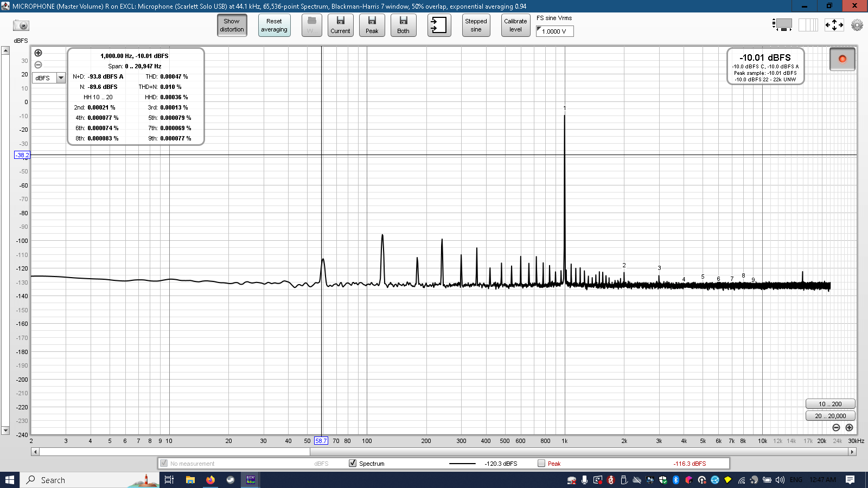Start the red record button

click(843, 59)
